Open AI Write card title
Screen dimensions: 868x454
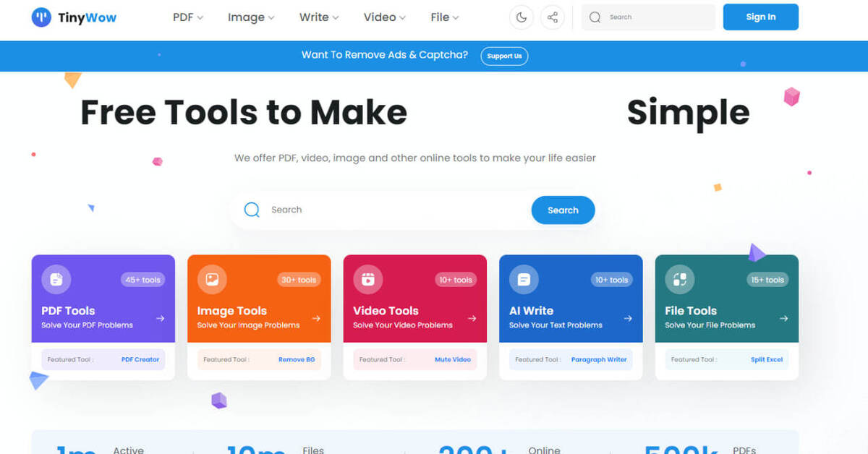click(531, 311)
